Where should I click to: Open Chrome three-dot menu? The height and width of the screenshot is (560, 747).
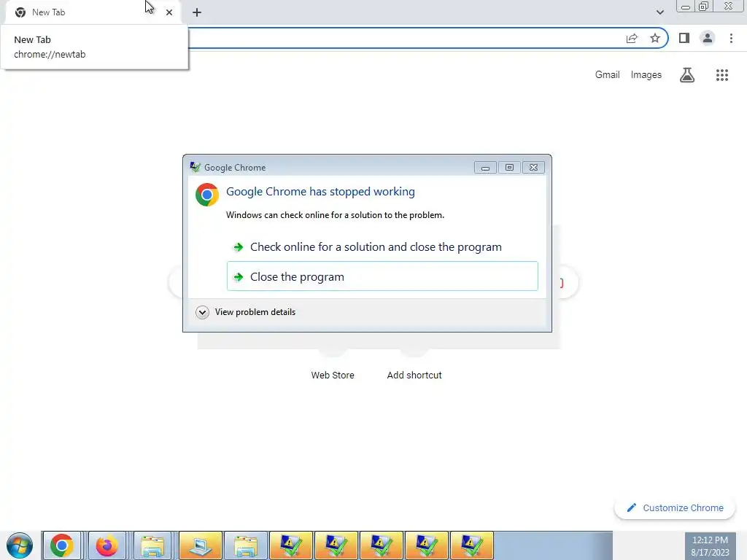[x=731, y=38]
